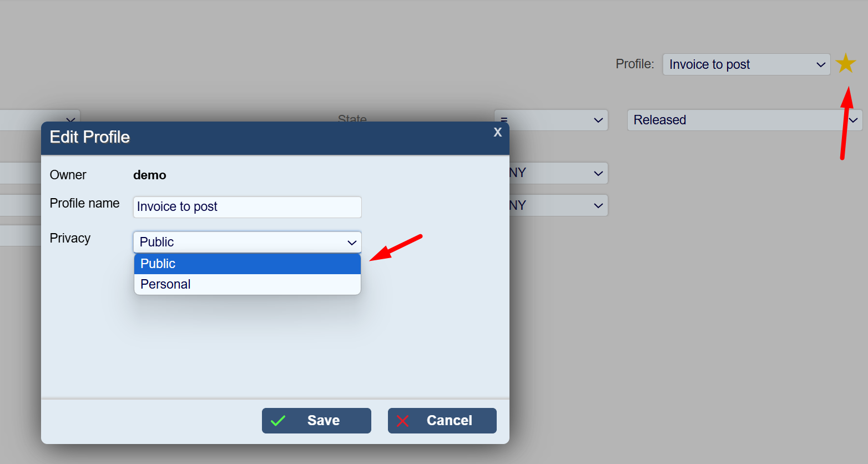The image size is (868, 464).
Task: Choose Personal privacy option
Action: pos(248,284)
